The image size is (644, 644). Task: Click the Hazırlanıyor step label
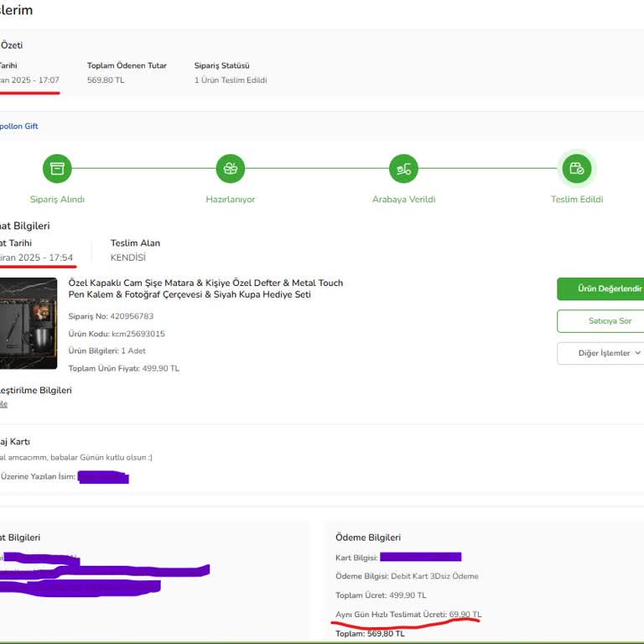tap(230, 200)
